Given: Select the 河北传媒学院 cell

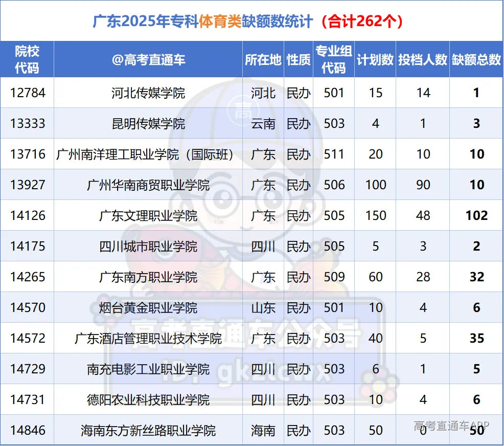Looking at the screenshot, I should pyautogui.click(x=148, y=93).
